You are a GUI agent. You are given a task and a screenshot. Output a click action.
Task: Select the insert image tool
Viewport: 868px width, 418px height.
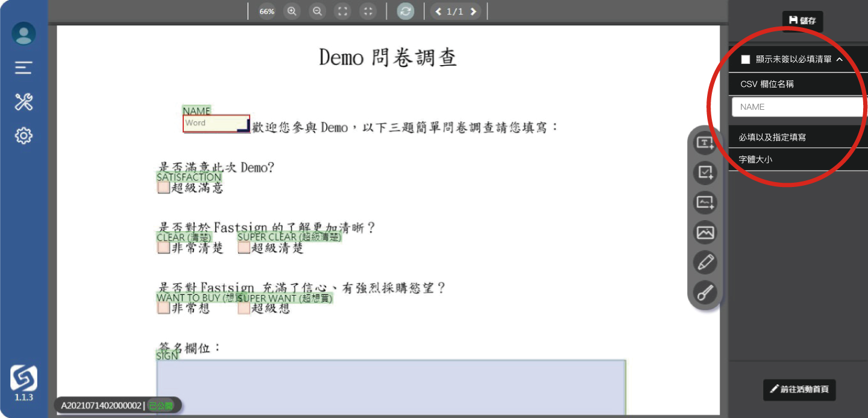coord(705,232)
